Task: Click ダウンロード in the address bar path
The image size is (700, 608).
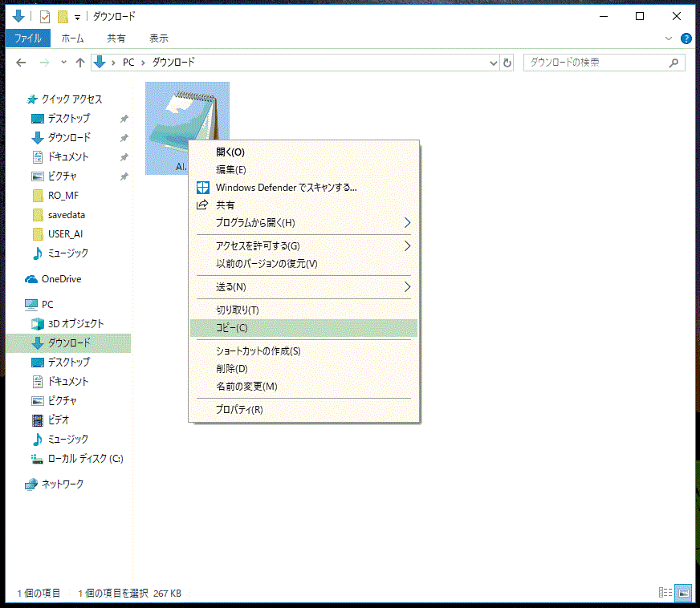Action: [x=173, y=63]
